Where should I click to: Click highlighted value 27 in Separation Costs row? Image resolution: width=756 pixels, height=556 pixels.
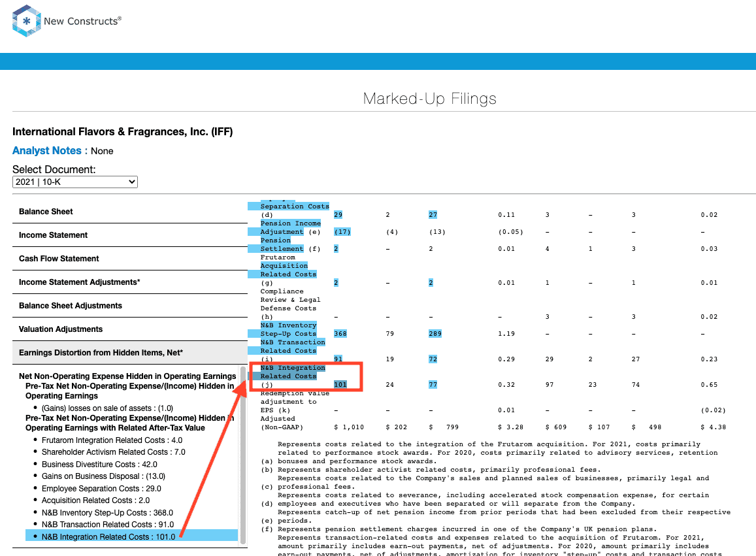pyautogui.click(x=433, y=214)
